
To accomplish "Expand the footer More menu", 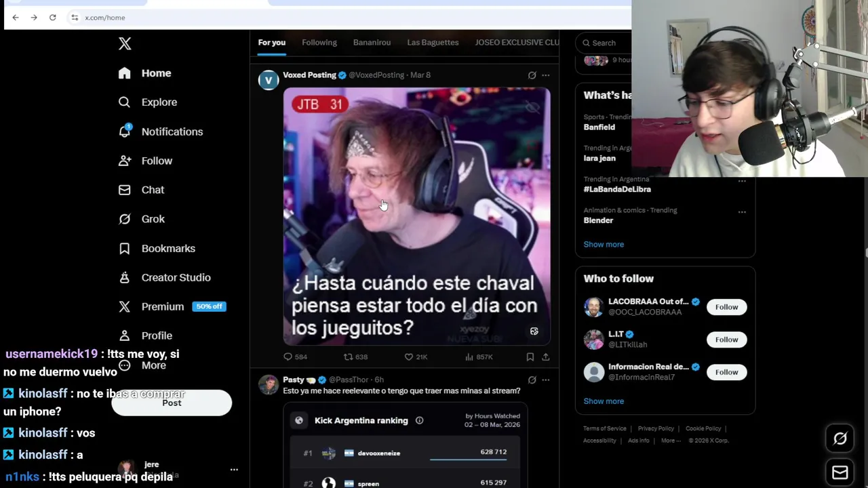I will (671, 441).
